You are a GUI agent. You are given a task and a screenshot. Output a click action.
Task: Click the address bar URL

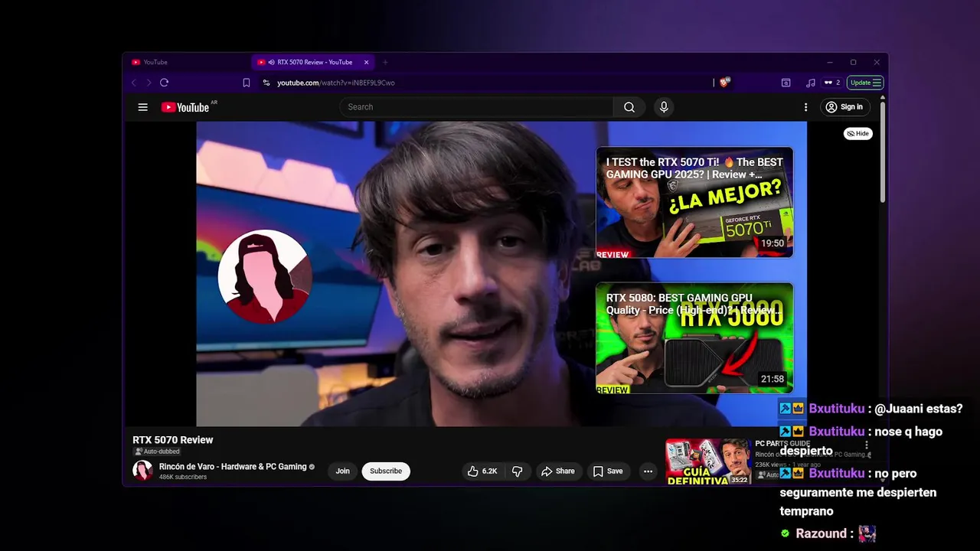[336, 83]
